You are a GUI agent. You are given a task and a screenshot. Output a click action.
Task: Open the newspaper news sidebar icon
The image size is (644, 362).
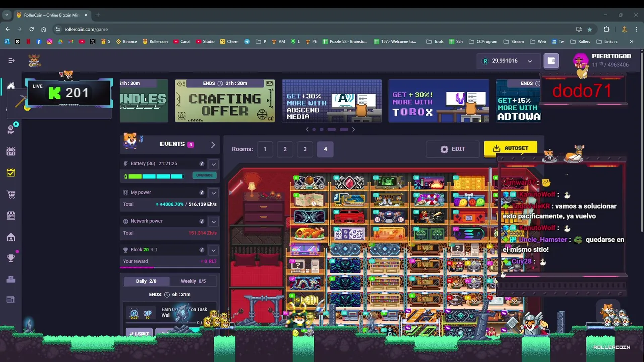point(11,300)
